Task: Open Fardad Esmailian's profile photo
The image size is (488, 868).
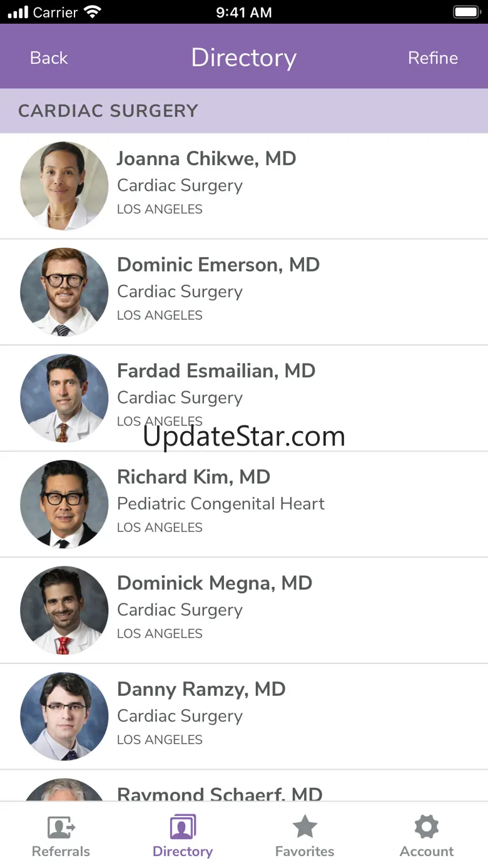Action: click(64, 399)
